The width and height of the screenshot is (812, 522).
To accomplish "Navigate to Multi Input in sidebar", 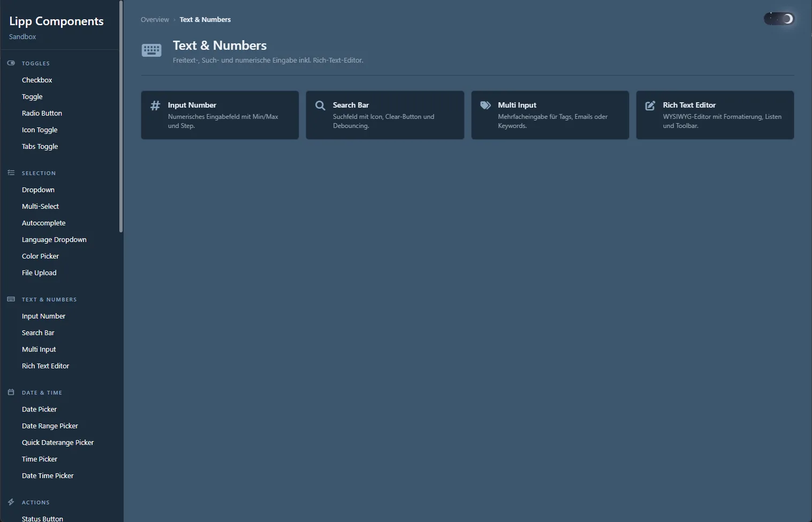I will click(39, 350).
